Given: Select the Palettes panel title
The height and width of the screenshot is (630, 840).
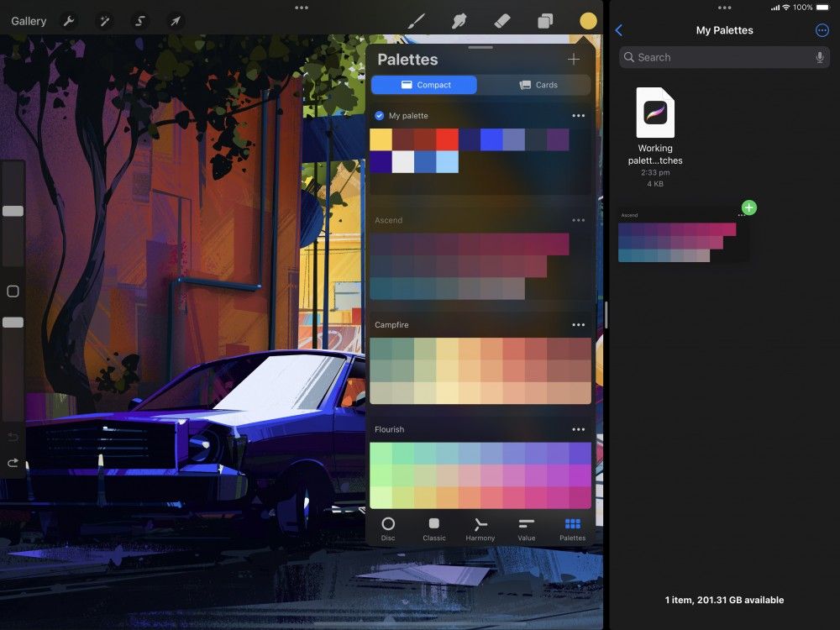Looking at the screenshot, I should pos(407,60).
